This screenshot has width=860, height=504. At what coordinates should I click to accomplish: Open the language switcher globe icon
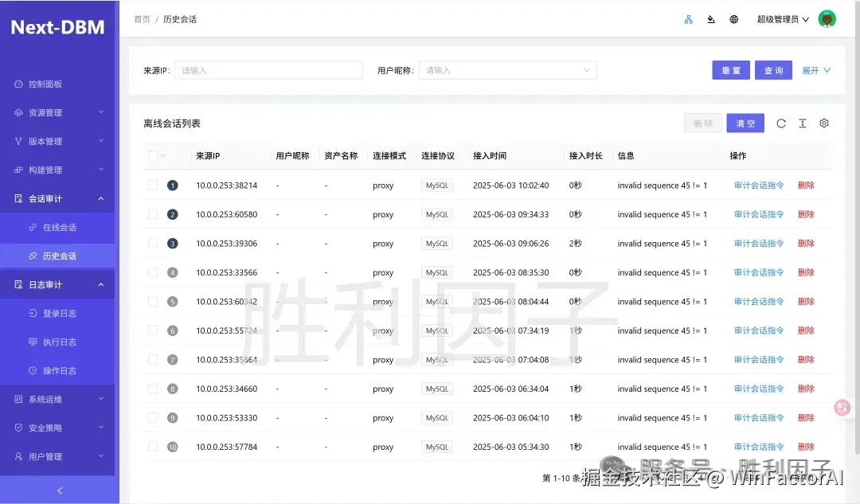(x=733, y=18)
